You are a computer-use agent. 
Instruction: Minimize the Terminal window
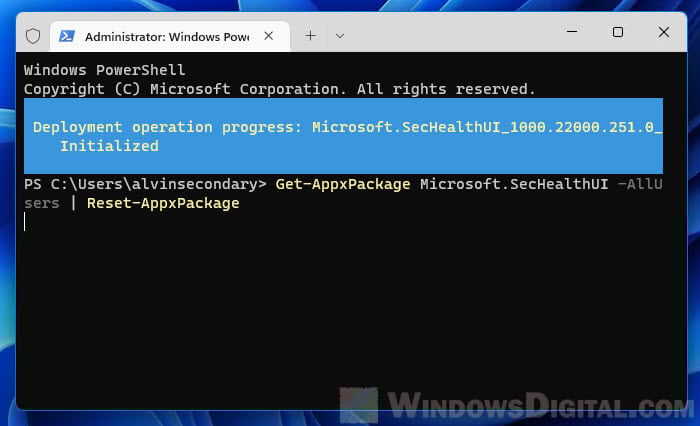(572, 32)
